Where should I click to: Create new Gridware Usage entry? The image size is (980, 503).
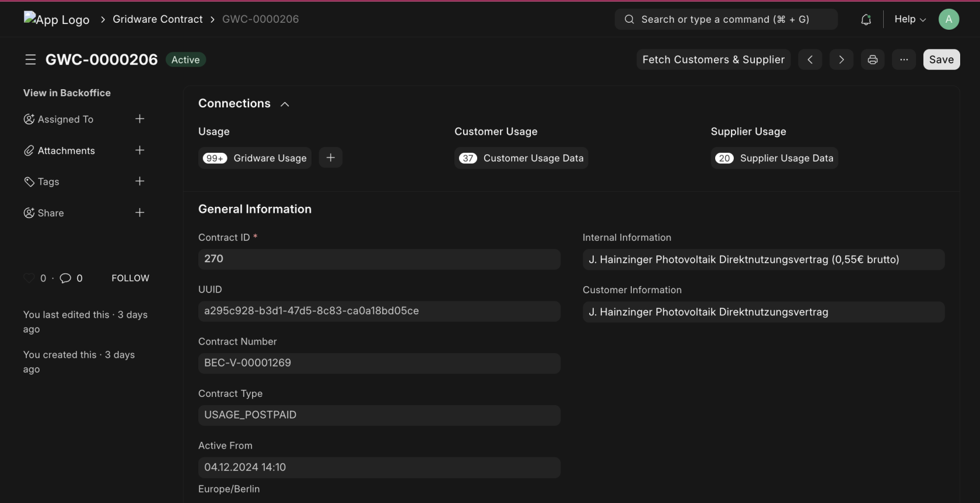coord(331,158)
